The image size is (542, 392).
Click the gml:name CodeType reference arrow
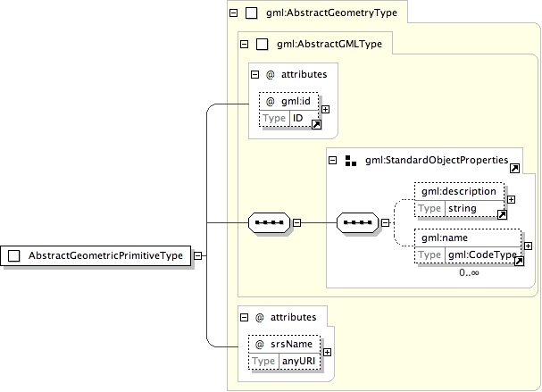(519, 262)
